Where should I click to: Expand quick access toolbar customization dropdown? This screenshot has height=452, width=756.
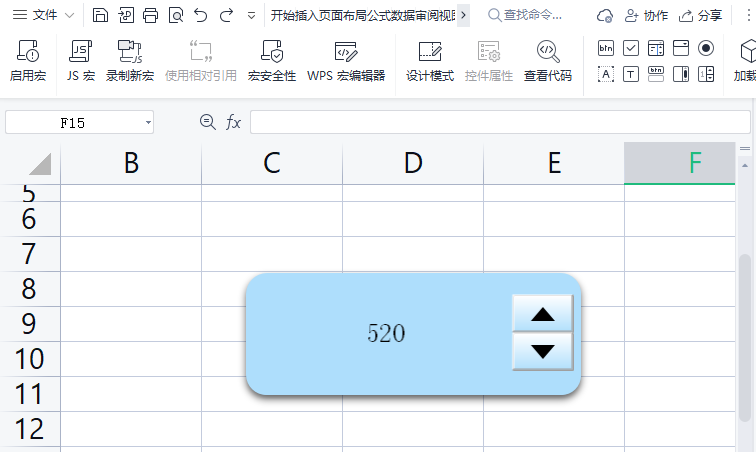251,16
